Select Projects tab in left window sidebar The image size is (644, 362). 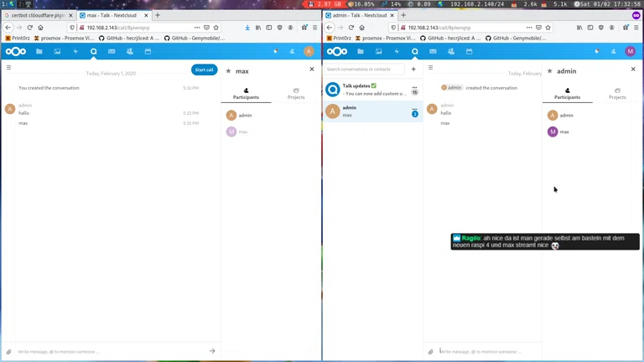coord(296,94)
